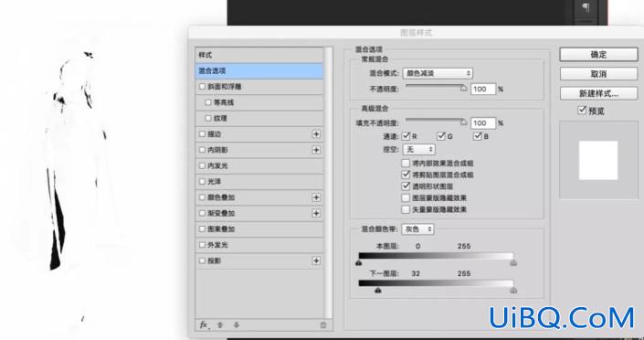Toggle the G channel checkbox

tap(441, 136)
